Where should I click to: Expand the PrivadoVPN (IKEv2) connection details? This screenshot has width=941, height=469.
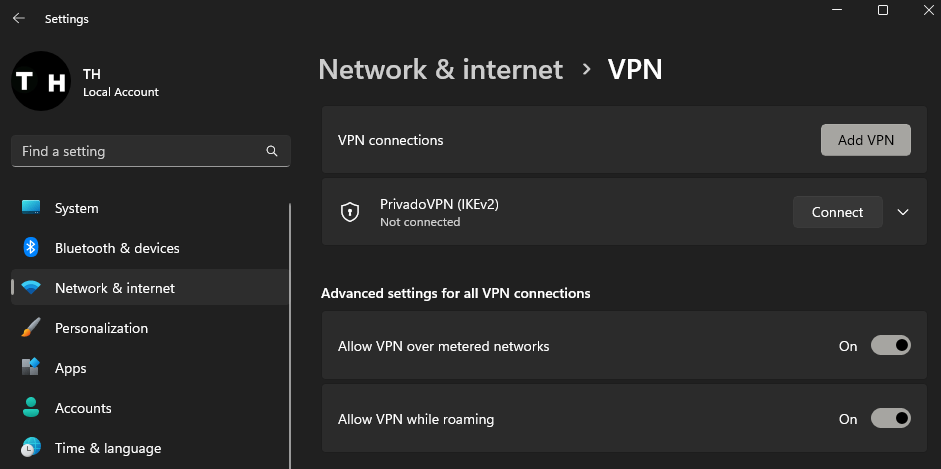coord(903,212)
